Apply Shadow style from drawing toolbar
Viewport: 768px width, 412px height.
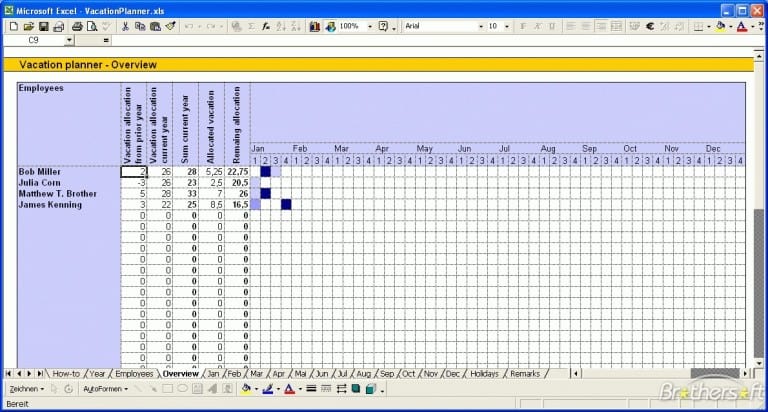click(356, 389)
